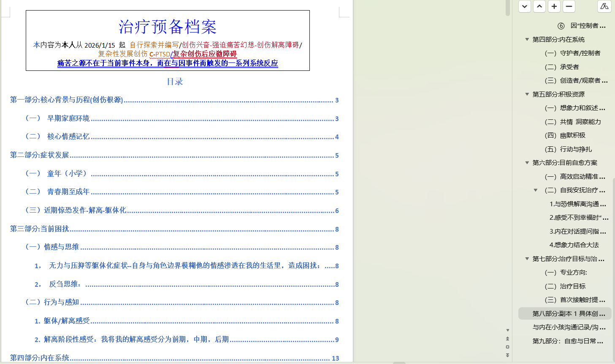The image size is (615, 364).
Task: Jump to ⑥ 因"控制者 outline entry
Action: tap(581, 26)
